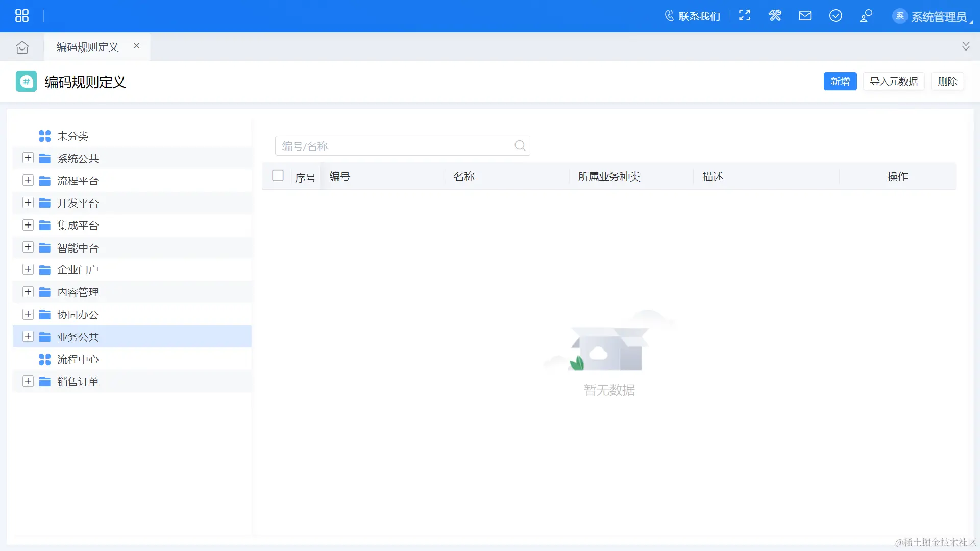The height and width of the screenshot is (551, 980).
Task: Expand the 系统公共 tree node
Action: (x=28, y=158)
